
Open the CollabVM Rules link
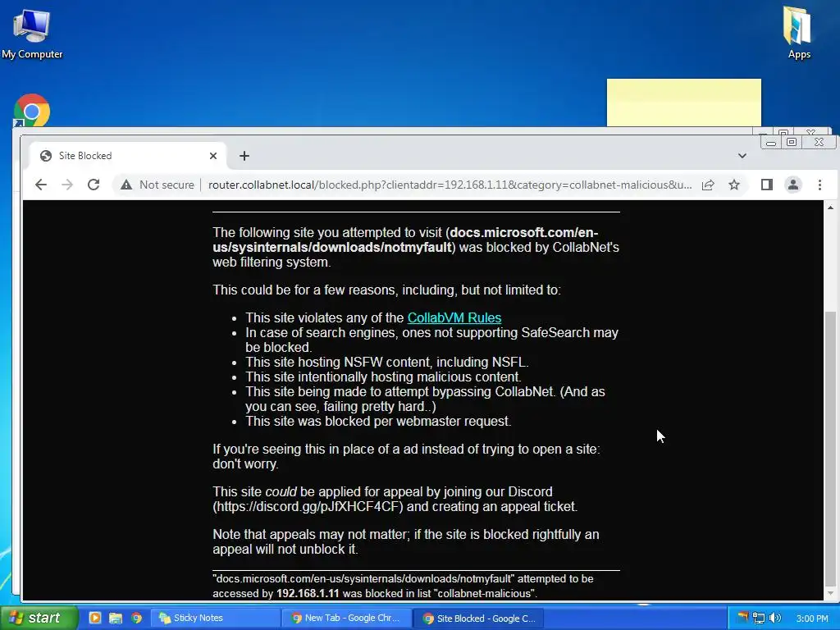454,317
